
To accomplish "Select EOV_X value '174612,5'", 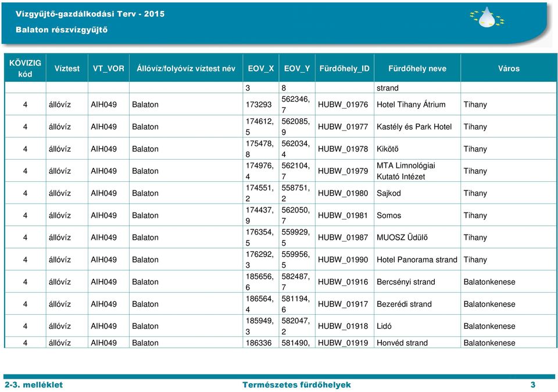I will click(x=260, y=127).
